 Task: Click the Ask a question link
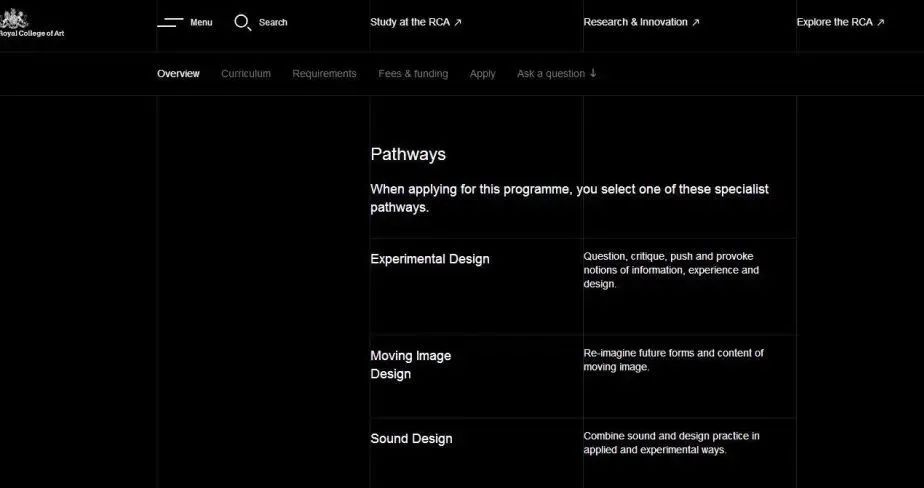coord(551,73)
